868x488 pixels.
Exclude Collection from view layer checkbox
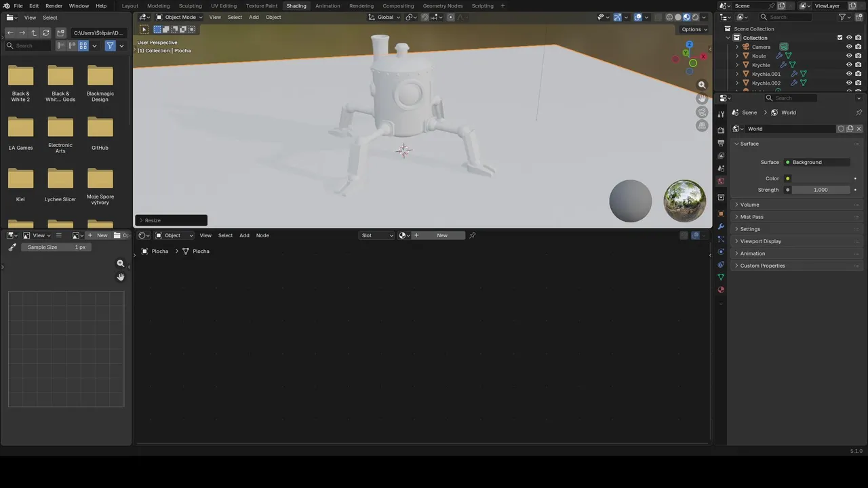pyautogui.click(x=840, y=38)
